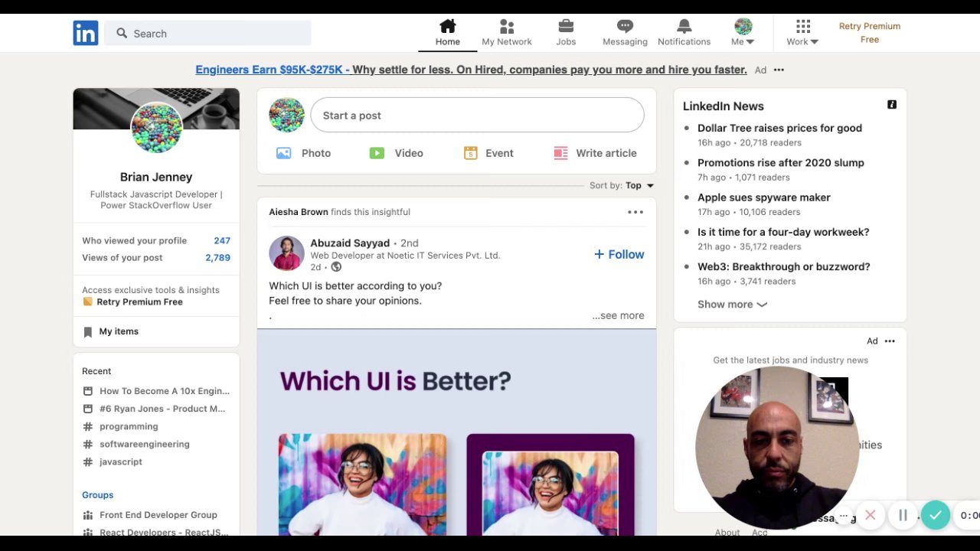Click the Start a post field

point(477,116)
